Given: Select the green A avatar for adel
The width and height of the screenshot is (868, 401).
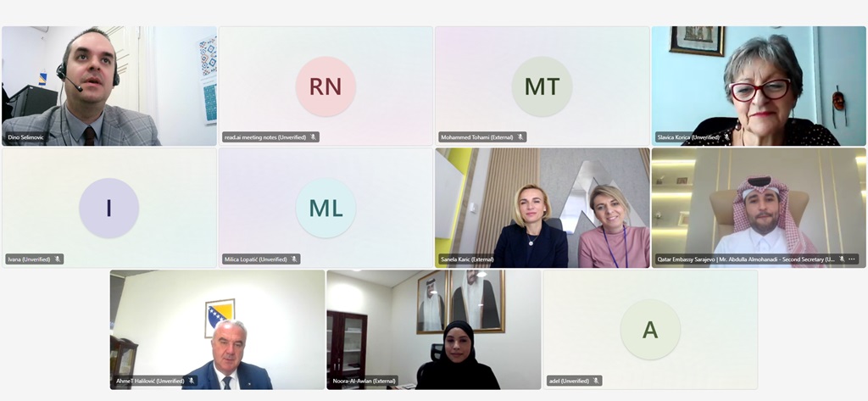Looking at the screenshot, I should point(650,330).
